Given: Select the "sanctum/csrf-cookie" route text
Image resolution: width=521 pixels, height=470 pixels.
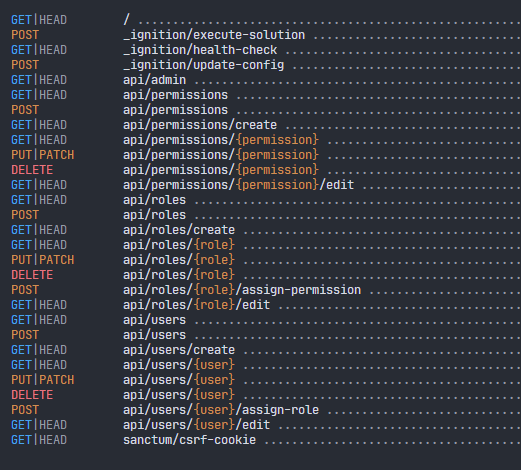Looking at the screenshot, I should pyautogui.click(x=189, y=440).
